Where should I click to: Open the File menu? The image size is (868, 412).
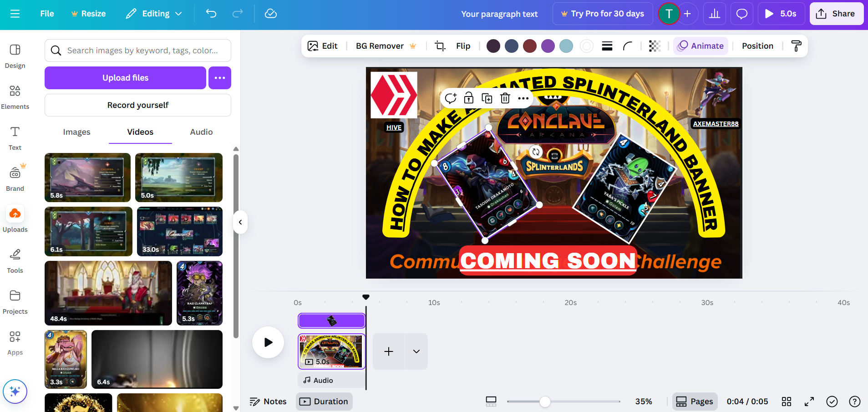click(47, 14)
